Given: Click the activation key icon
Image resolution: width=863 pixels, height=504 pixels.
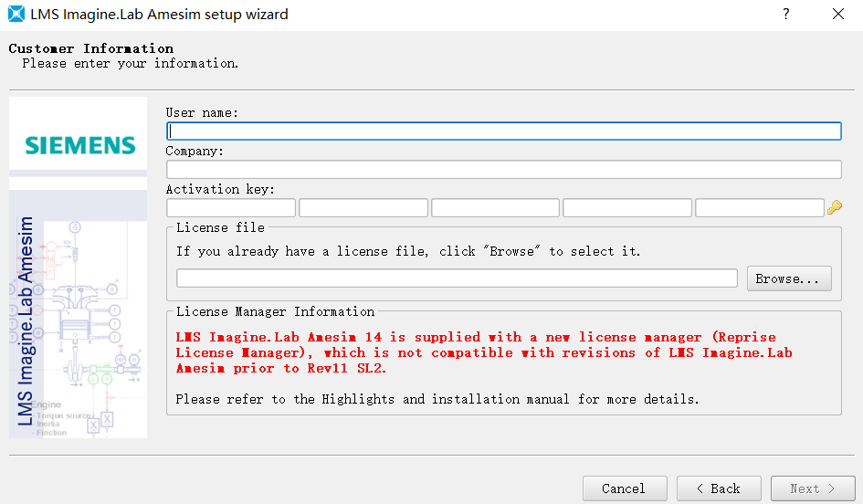Looking at the screenshot, I should (835, 207).
